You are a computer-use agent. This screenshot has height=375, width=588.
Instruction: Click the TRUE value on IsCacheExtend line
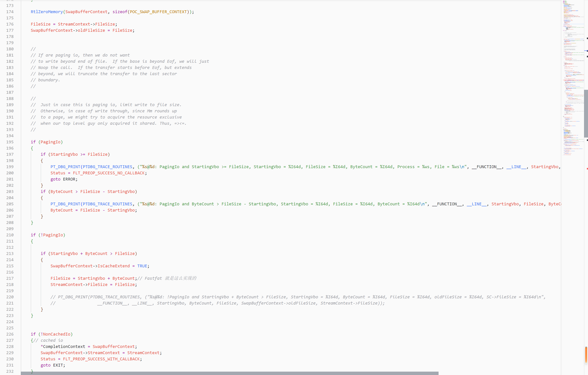coord(142,266)
